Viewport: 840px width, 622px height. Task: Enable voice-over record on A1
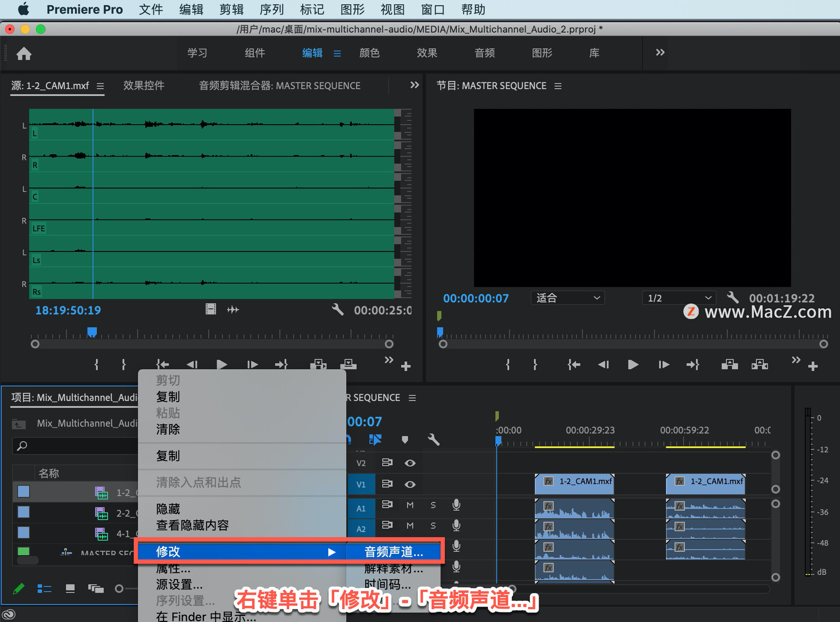[x=456, y=505]
